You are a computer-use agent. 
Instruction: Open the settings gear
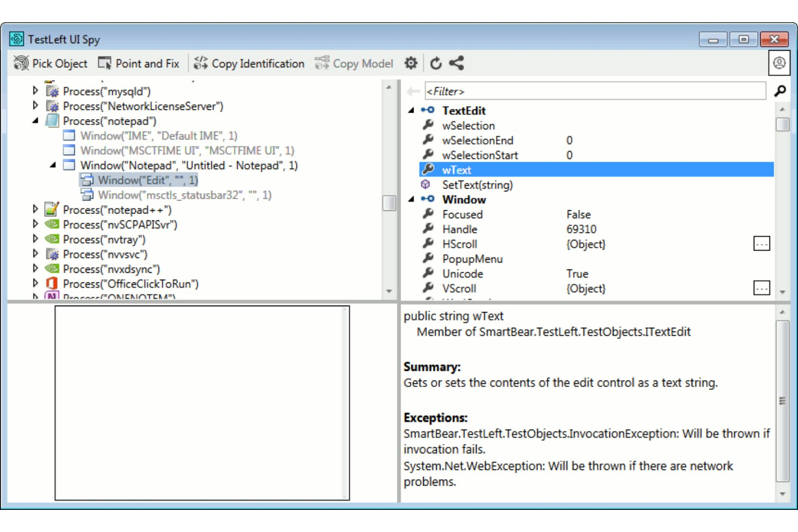pyautogui.click(x=411, y=63)
